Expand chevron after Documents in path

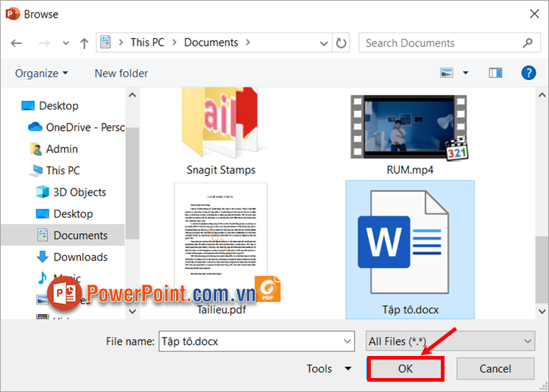(x=248, y=43)
